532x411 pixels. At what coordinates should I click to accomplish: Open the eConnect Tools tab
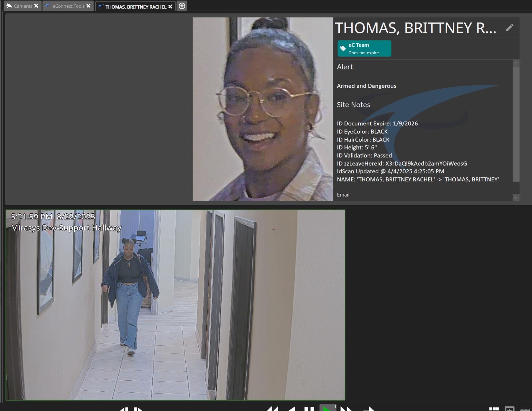[x=68, y=6]
